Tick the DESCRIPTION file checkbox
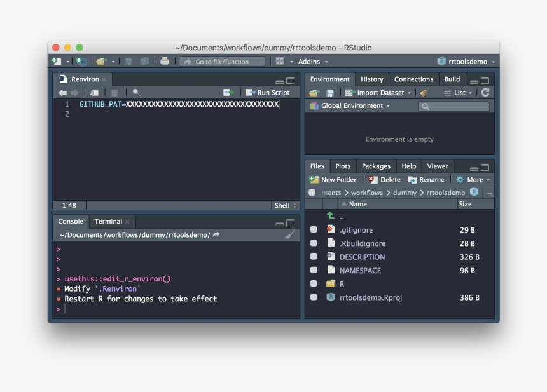Screen dimensions: 547x392 click(314, 257)
